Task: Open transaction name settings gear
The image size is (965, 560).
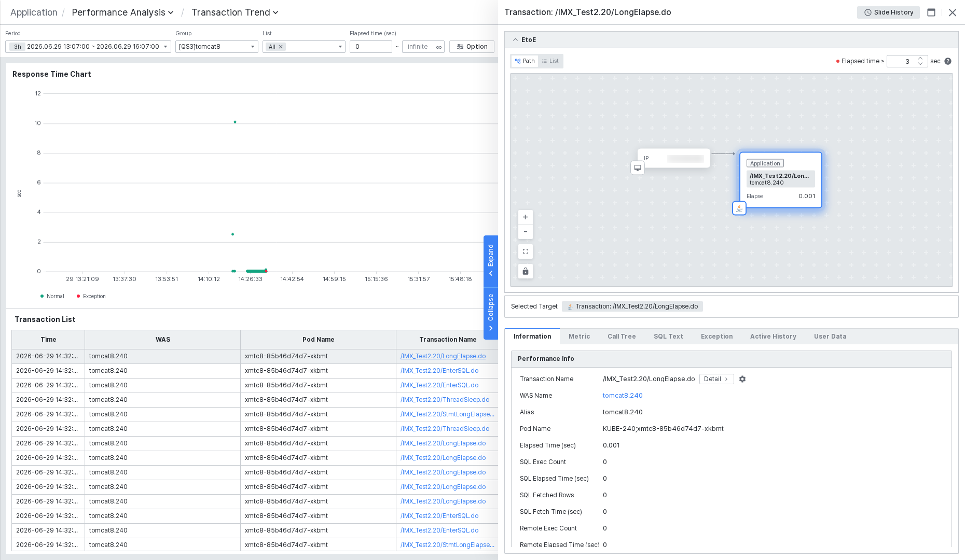Action: point(742,379)
